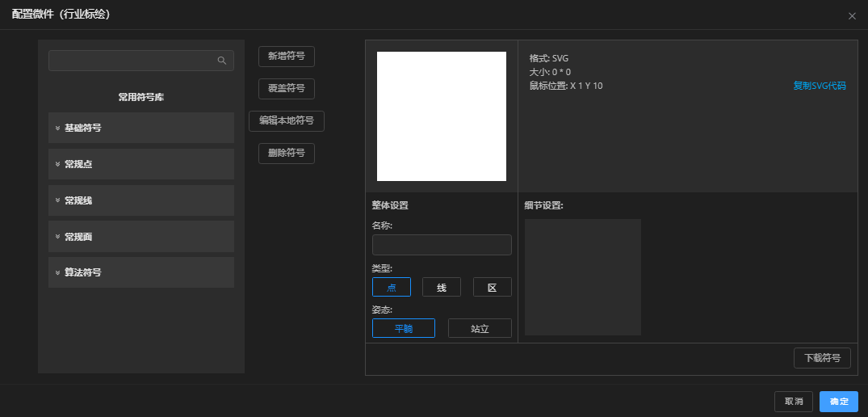The image size is (868, 417).
Task: Close the 配置微件 dialog with the X icon
Action: click(x=852, y=16)
